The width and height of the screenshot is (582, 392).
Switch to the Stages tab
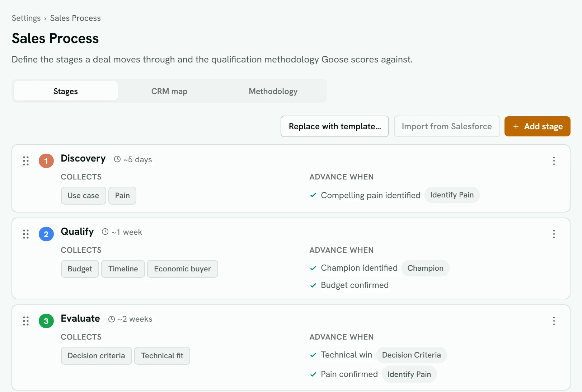66,91
